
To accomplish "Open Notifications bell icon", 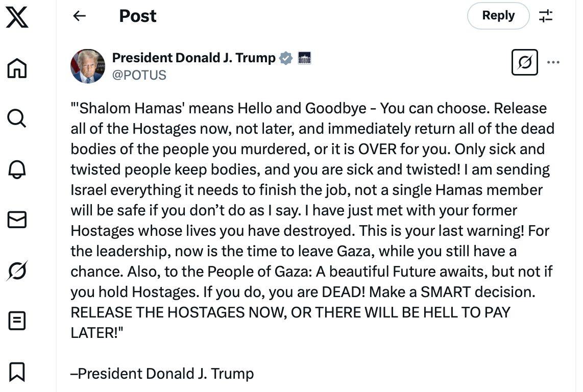I will coord(17,169).
